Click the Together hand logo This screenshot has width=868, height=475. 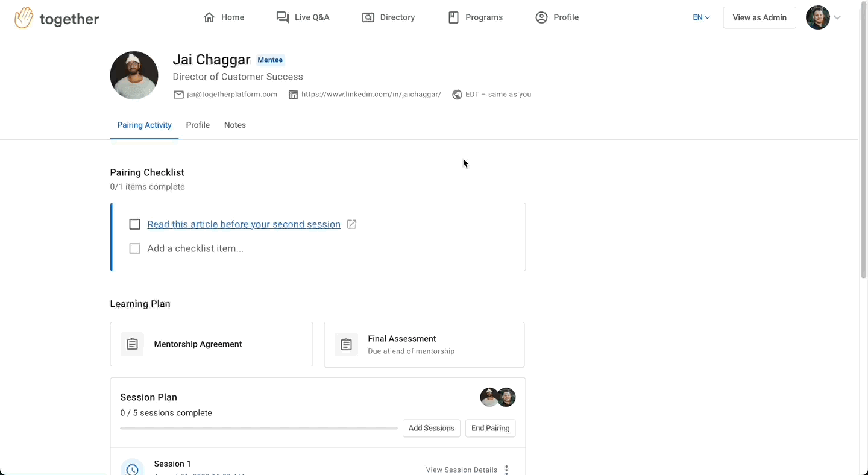tap(24, 18)
